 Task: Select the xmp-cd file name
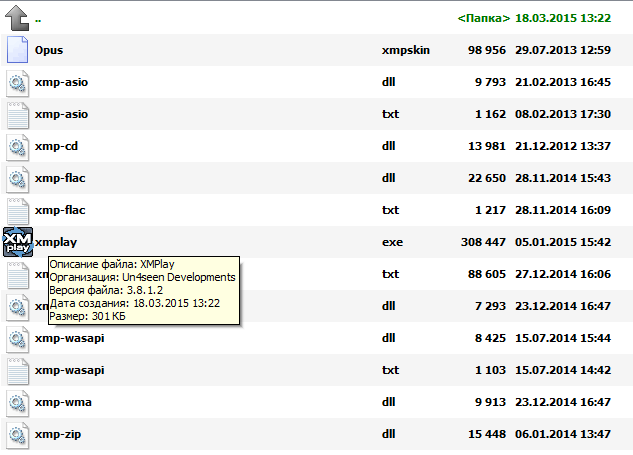click(x=56, y=146)
